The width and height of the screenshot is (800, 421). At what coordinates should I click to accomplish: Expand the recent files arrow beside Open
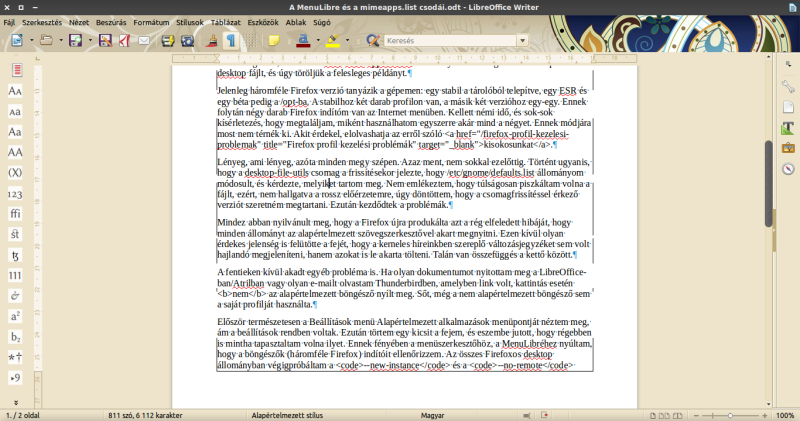coord(61,40)
